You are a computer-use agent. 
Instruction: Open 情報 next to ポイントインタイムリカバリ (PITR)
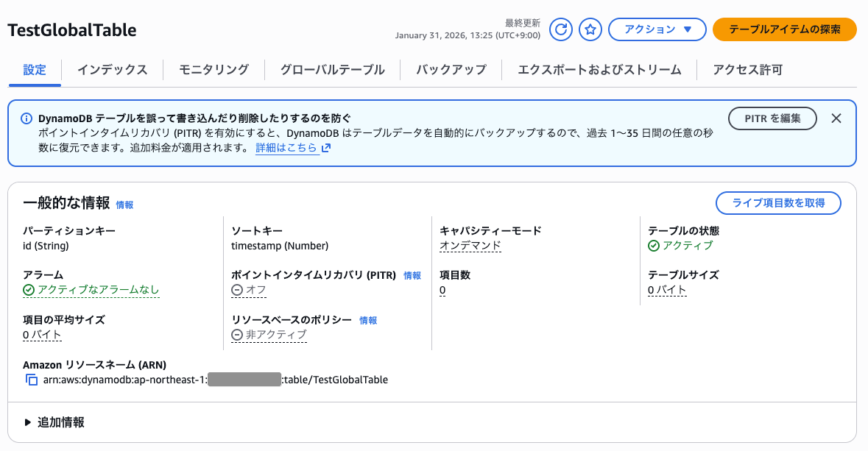coord(412,275)
